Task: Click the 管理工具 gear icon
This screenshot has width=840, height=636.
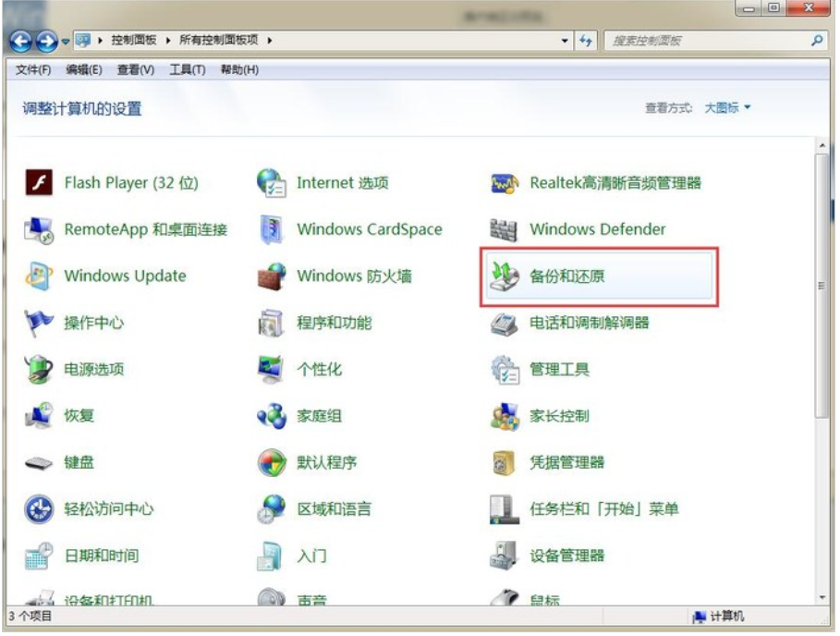Action: [505, 370]
